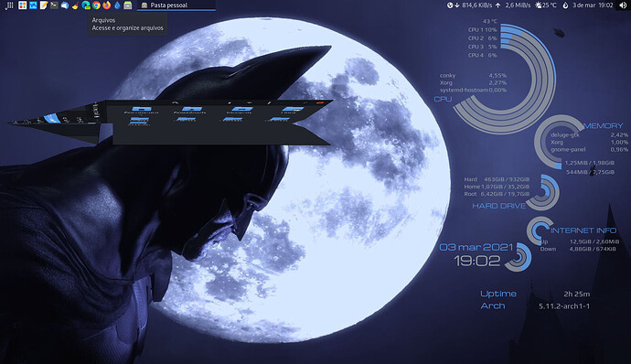Open the text editor notepad icon
Screen dimensions: 631x364
click(44, 5)
